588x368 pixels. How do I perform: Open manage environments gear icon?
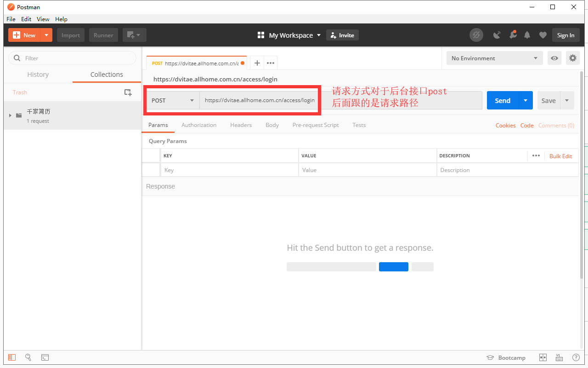click(x=572, y=58)
